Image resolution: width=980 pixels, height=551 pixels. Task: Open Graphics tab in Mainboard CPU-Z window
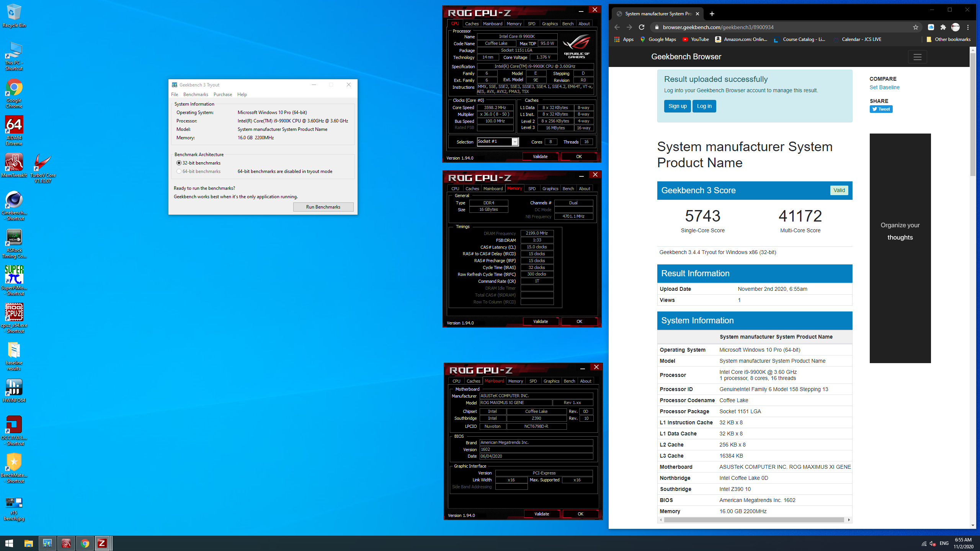(551, 381)
